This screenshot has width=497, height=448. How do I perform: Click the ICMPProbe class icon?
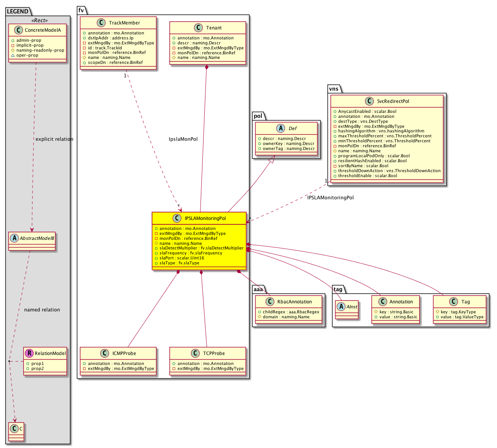(x=104, y=353)
